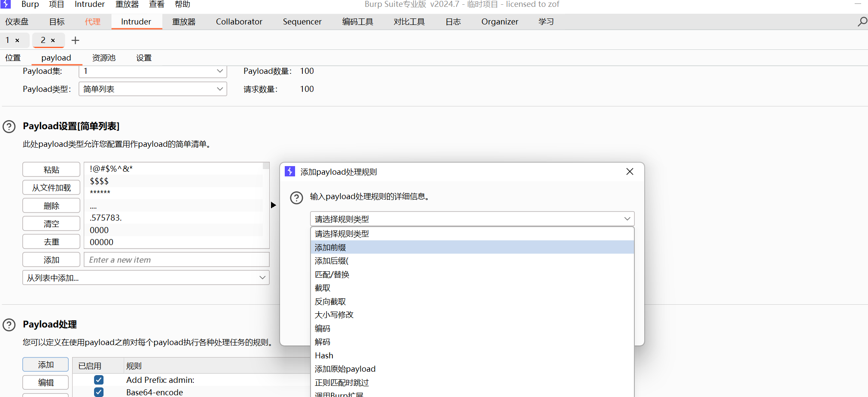Click 添加 button next to new item field
The height and width of the screenshot is (397, 868).
pos(51,260)
